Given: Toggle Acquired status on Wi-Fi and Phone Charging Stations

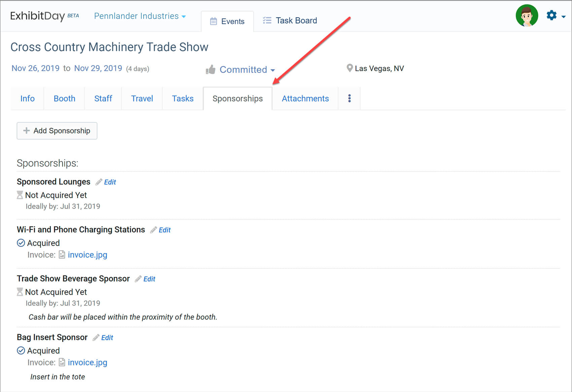Looking at the screenshot, I should point(21,243).
